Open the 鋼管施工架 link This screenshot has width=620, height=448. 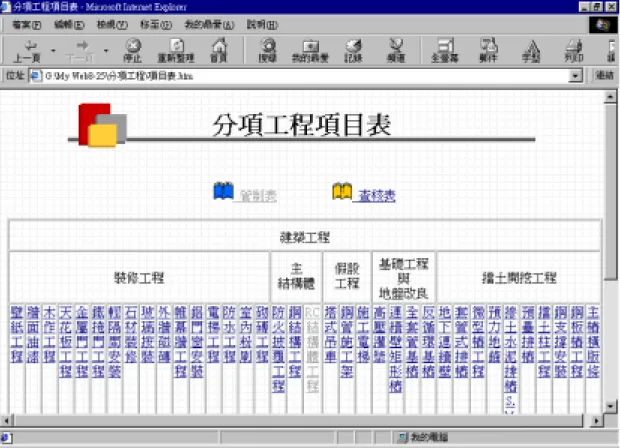pos(347,341)
